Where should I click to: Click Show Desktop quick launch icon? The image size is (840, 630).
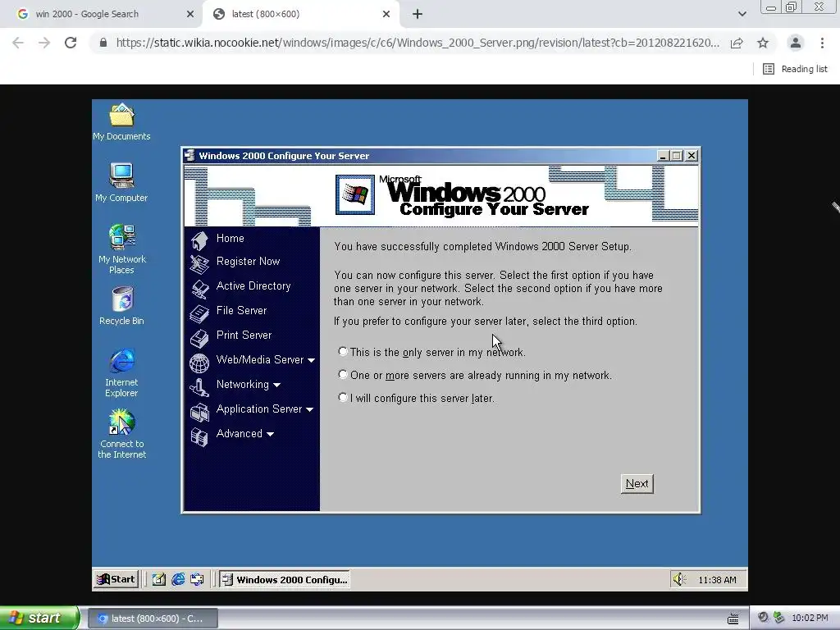[x=158, y=579]
